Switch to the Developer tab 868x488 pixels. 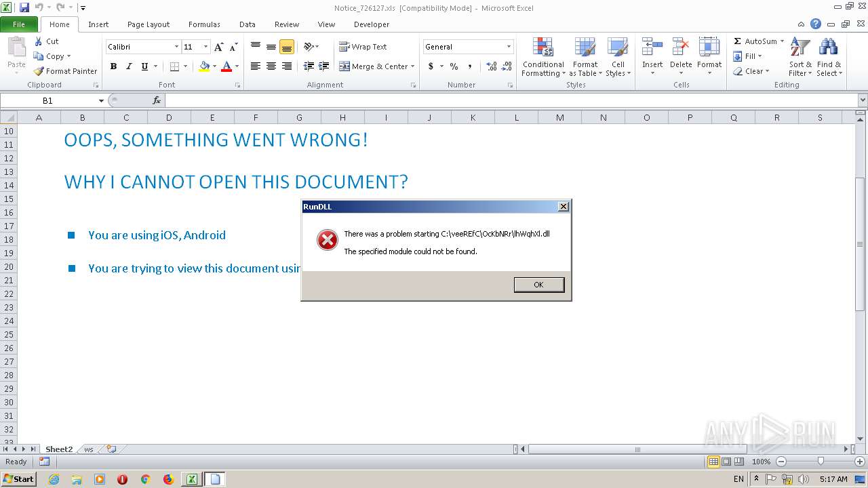(372, 24)
